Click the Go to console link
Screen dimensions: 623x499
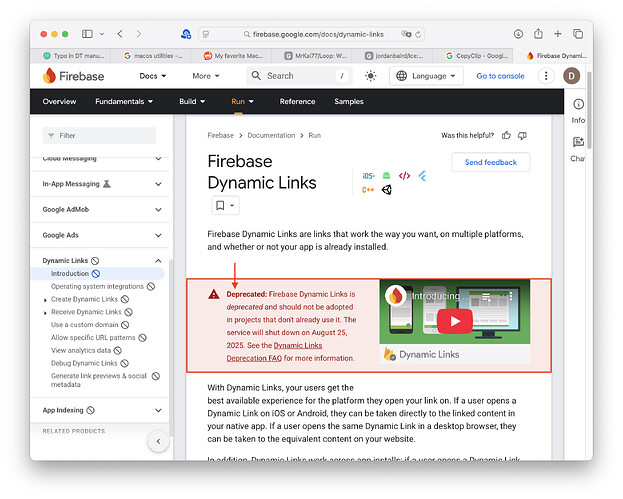coord(500,76)
